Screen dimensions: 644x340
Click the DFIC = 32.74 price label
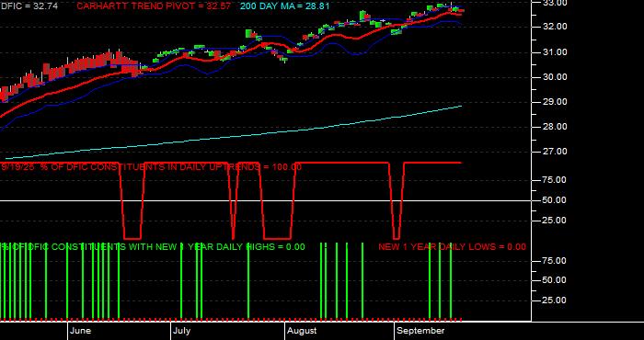pos(29,6)
